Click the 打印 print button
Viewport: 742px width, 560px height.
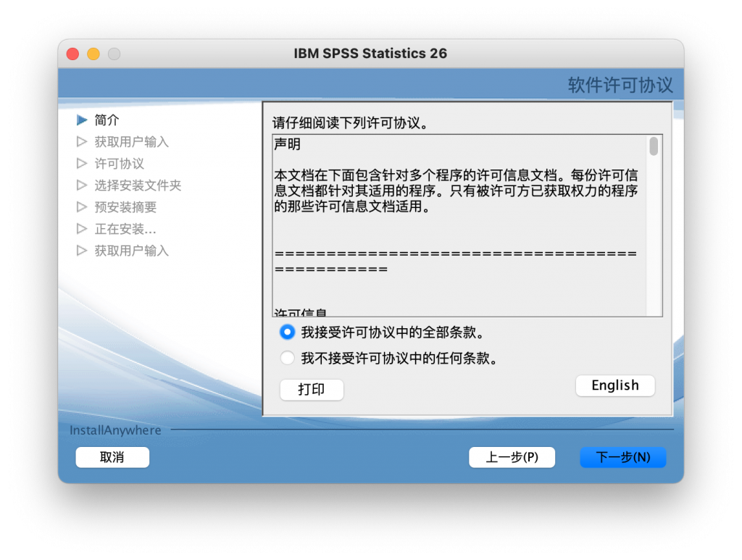point(312,390)
